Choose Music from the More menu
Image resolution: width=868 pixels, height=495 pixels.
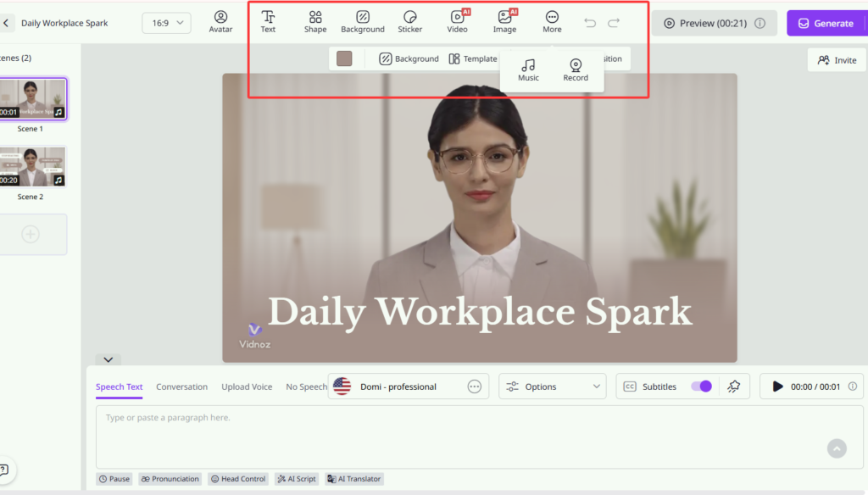528,70
